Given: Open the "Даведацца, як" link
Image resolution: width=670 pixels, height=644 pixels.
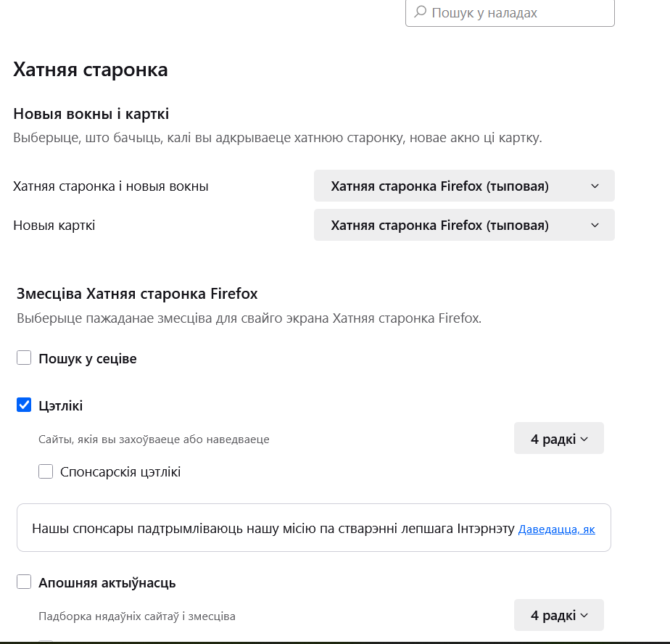Looking at the screenshot, I should [x=556, y=529].
